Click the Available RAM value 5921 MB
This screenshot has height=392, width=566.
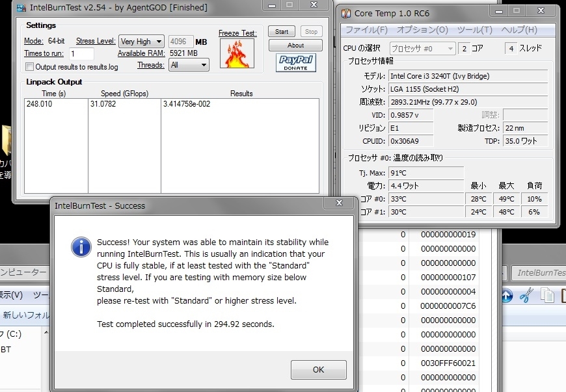coord(183,53)
